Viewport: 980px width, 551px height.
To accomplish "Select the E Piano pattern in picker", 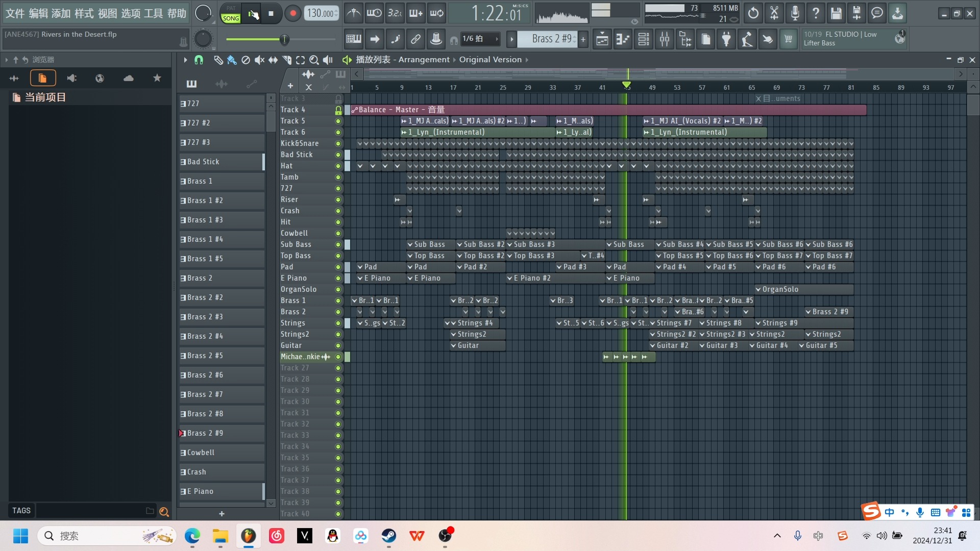I will pos(222,491).
